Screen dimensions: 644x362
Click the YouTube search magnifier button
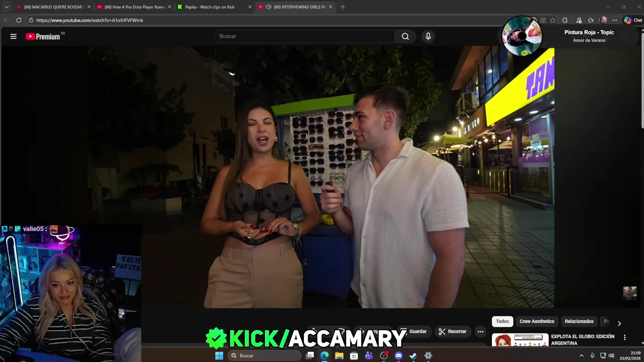click(x=405, y=36)
